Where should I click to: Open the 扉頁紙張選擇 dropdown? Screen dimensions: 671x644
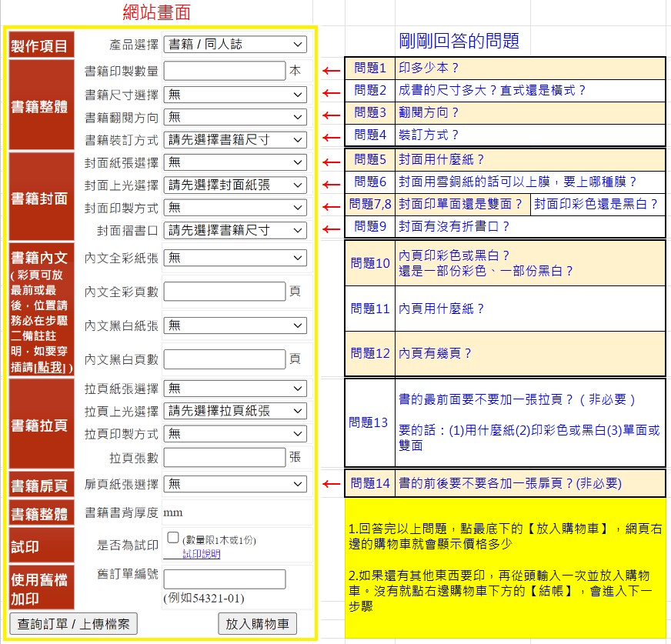tap(235, 484)
